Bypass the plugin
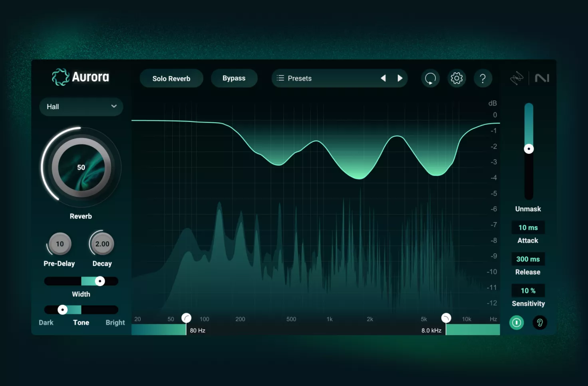This screenshot has width=588, height=386. click(x=234, y=78)
